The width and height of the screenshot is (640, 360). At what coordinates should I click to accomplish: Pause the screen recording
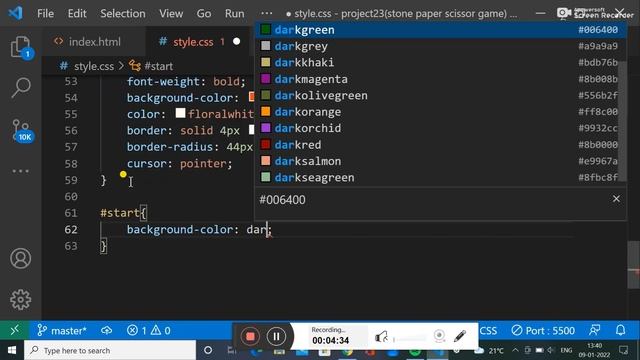pos(276,336)
